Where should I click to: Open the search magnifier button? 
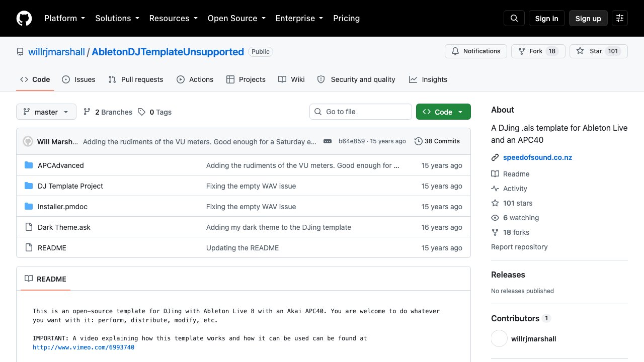click(514, 18)
